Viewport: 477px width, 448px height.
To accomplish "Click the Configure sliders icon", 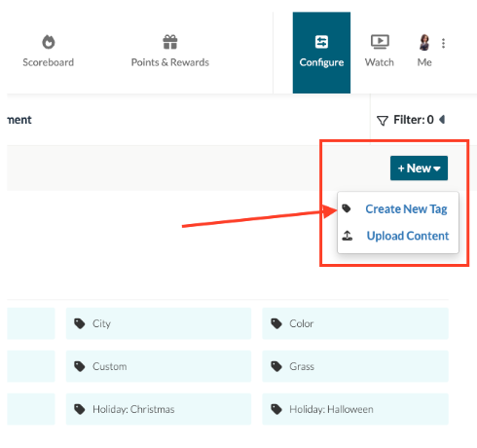I will point(321,42).
